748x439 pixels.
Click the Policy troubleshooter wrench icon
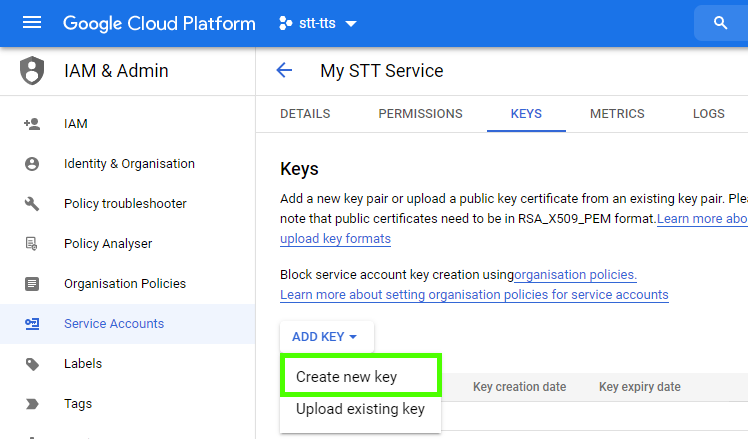click(x=32, y=204)
